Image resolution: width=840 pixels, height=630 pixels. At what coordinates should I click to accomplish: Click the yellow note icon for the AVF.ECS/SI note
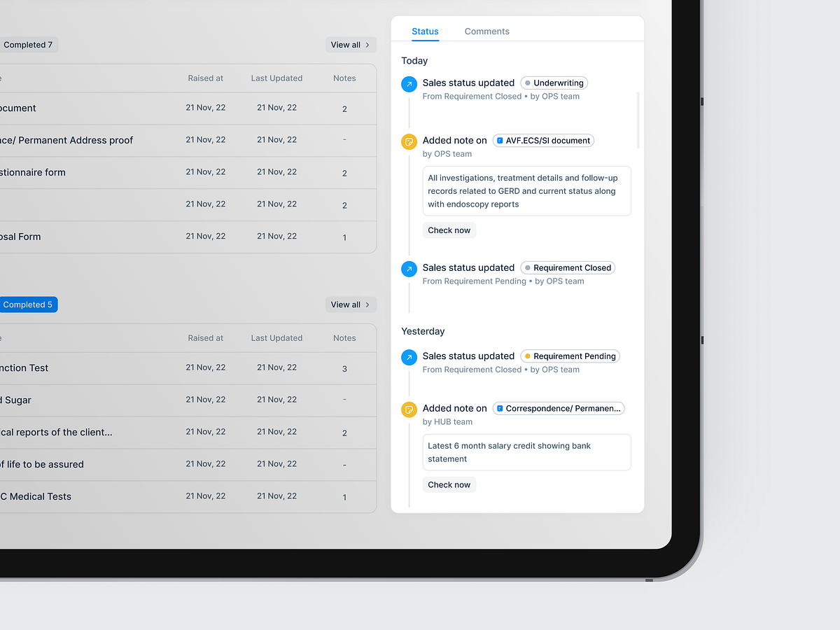point(409,141)
